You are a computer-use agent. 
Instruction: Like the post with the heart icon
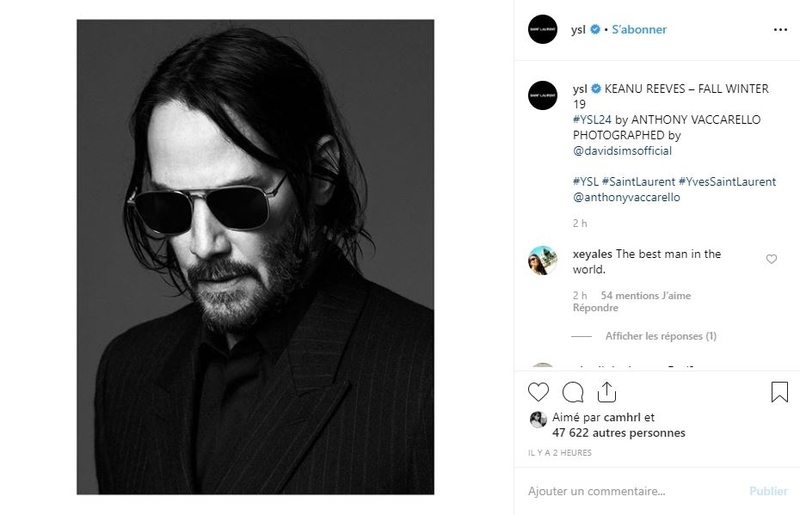pyautogui.click(x=538, y=392)
